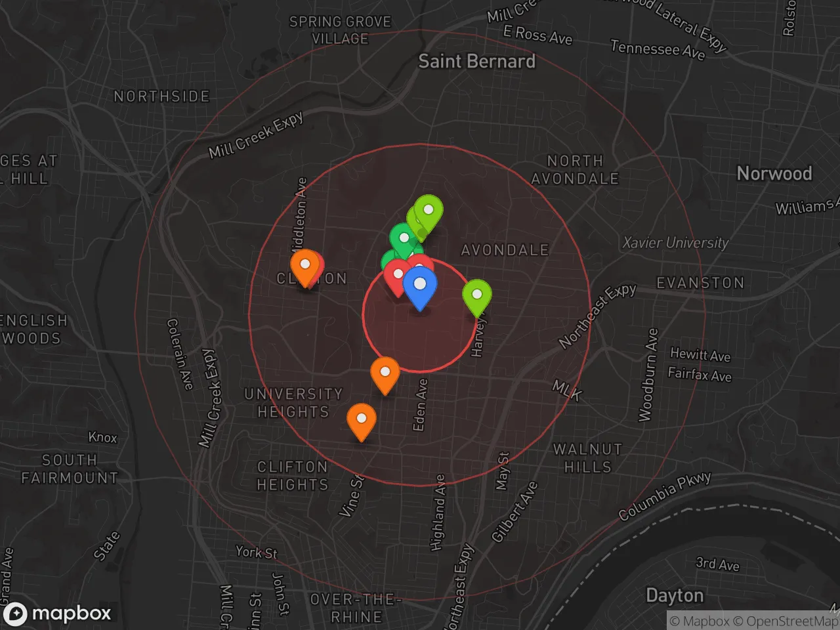
Task: Click the orange pin above Vine St
Action: (x=361, y=421)
